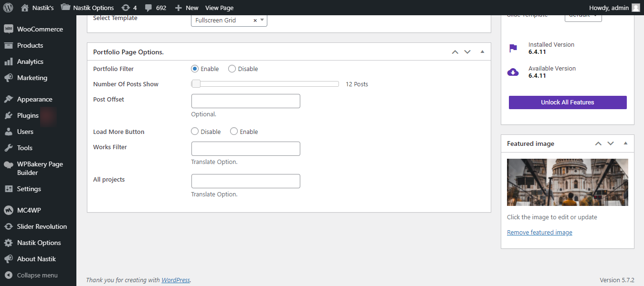Click the Unlock All Features button

(x=568, y=102)
